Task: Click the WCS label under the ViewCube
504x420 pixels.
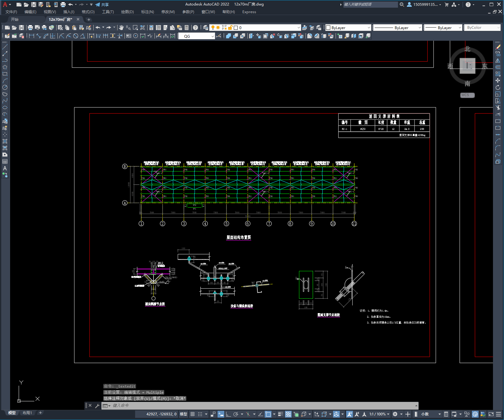Action: (x=467, y=95)
